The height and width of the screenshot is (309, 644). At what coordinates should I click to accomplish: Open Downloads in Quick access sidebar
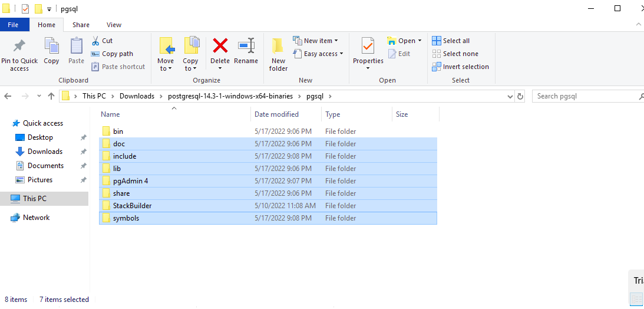[x=45, y=152]
